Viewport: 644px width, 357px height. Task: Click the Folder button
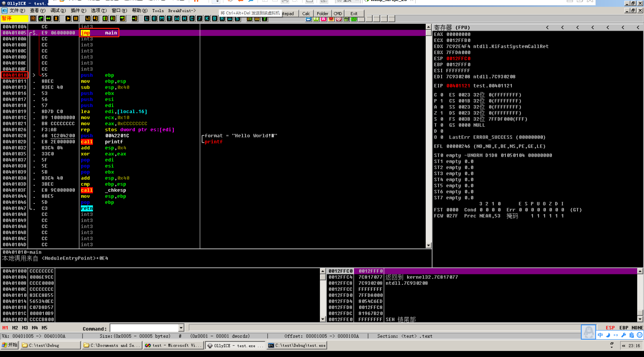pyautogui.click(x=322, y=13)
